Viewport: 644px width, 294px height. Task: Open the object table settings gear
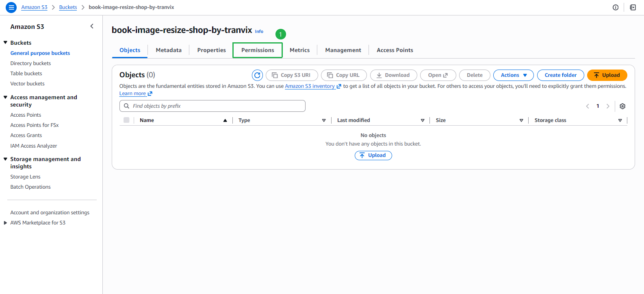(622, 106)
